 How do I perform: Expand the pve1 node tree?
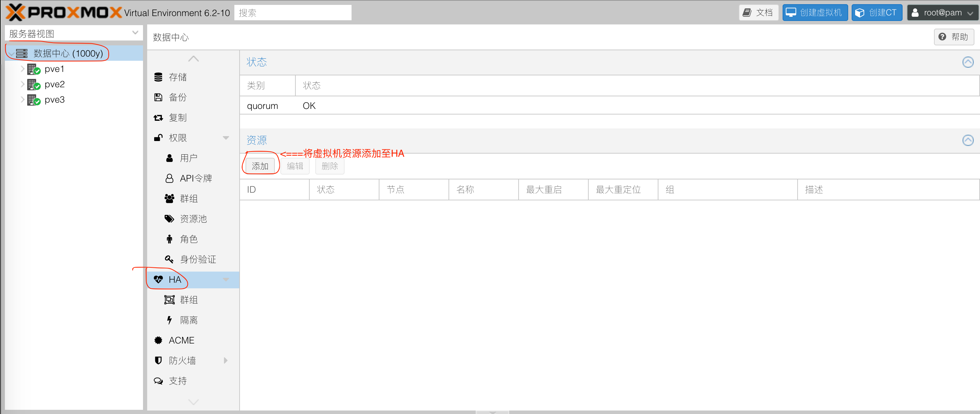(x=22, y=69)
